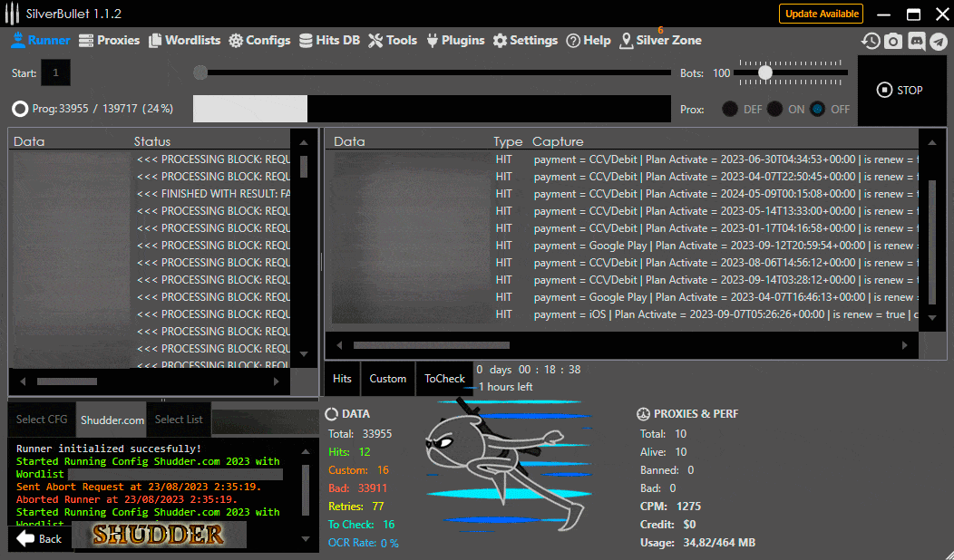The height and width of the screenshot is (560, 954).
Task: Select the ON proxy mode radio button
Action: coord(774,109)
